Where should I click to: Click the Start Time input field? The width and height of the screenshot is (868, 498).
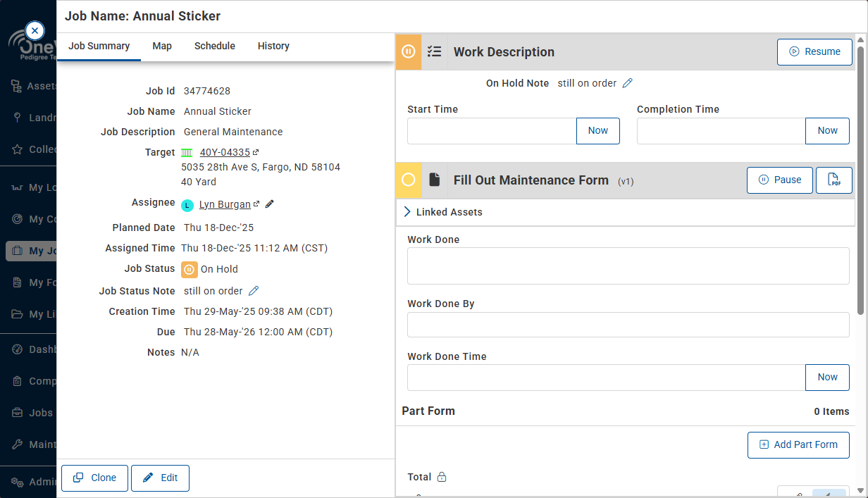[x=492, y=131]
